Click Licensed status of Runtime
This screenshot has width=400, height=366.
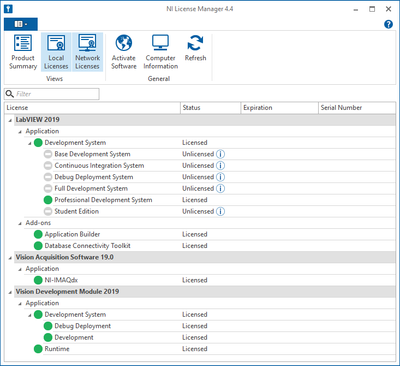click(x=195, y=349)
